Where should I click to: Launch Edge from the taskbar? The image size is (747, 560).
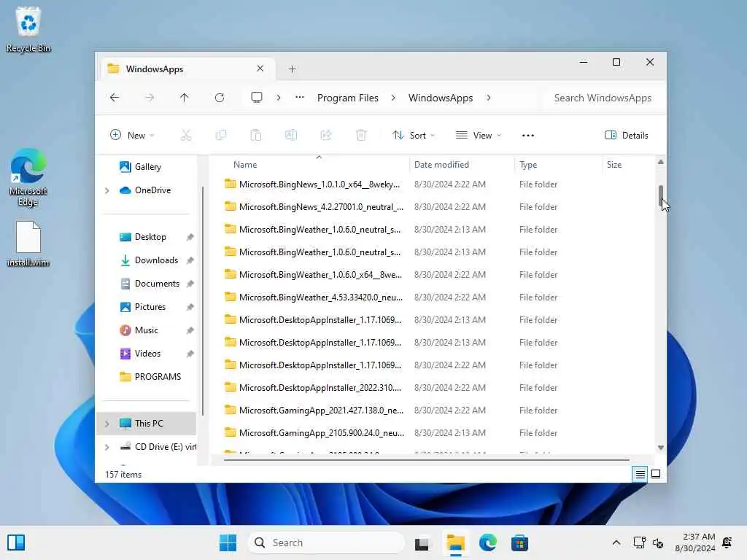[x=488, y=542]
